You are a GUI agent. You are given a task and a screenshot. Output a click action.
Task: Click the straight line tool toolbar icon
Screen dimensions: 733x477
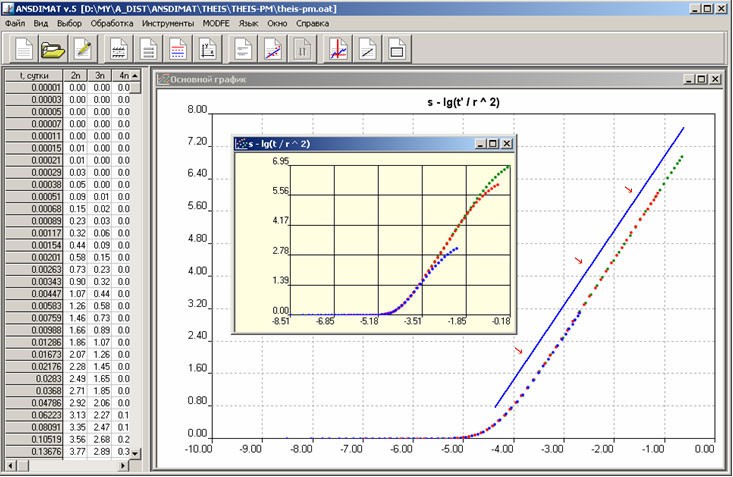click(x=367, y=48)
